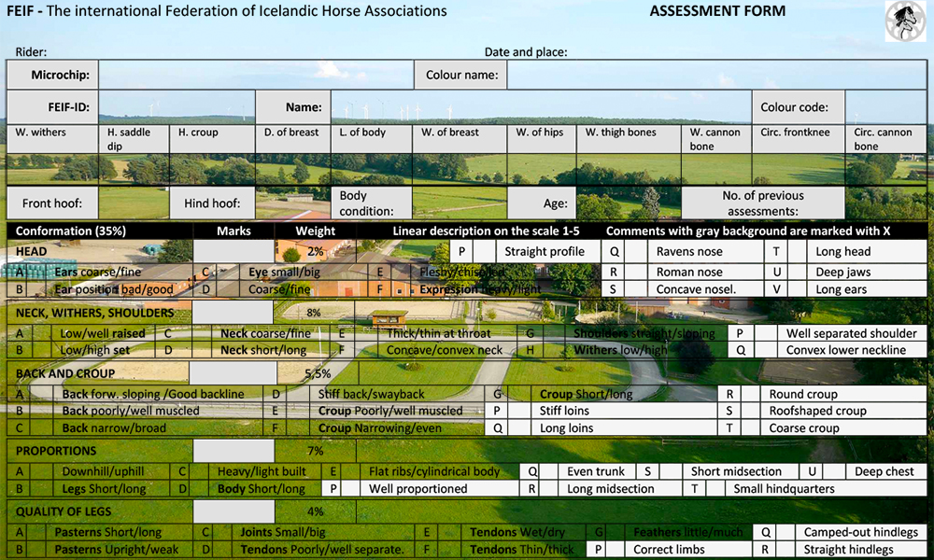The width and height of the screenshot is (934, 560).
Task: Tick the Straight profile box
Action: (x=485, y=252)
